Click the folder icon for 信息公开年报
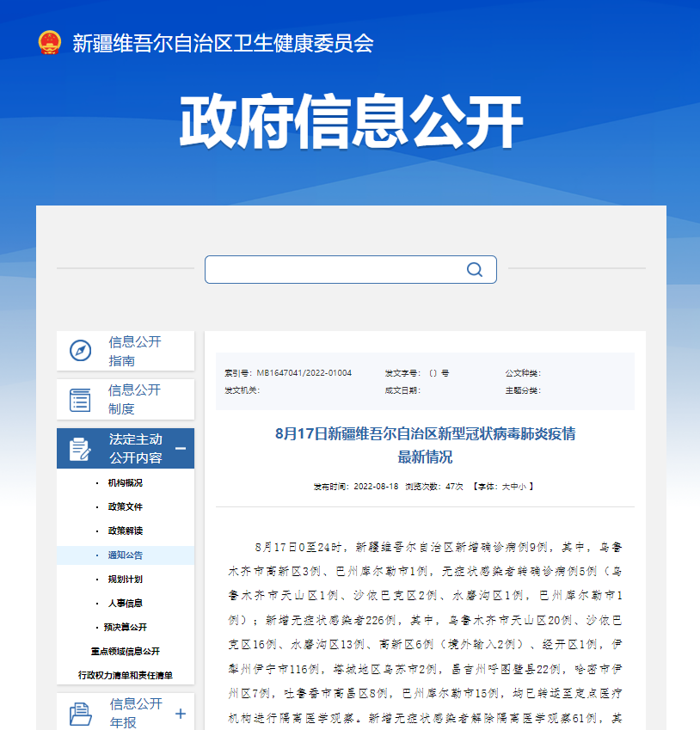 [80, 713]
